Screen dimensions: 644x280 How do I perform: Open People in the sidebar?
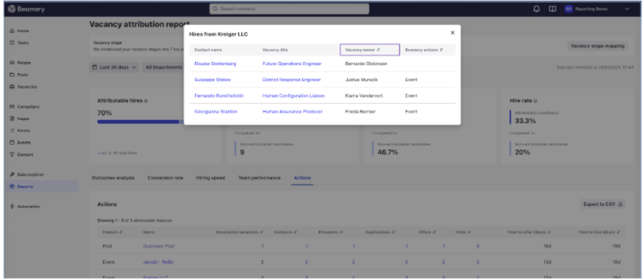click(20, 63)
